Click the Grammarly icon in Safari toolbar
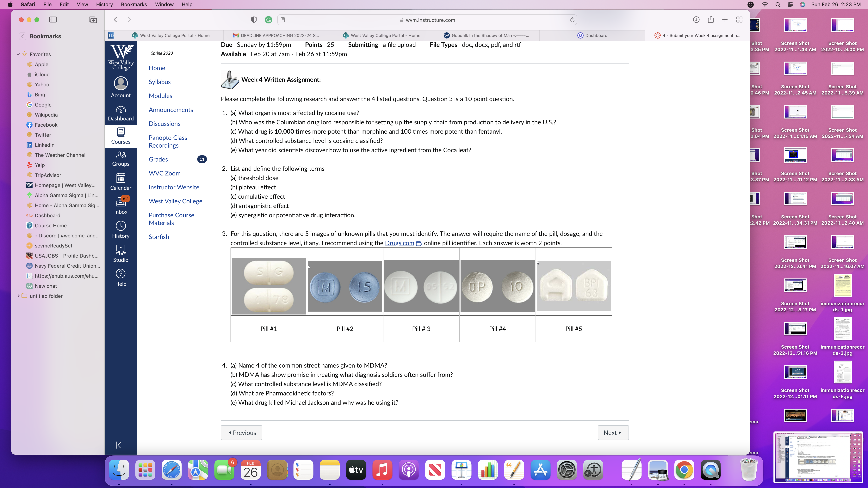 coord(269,20)
